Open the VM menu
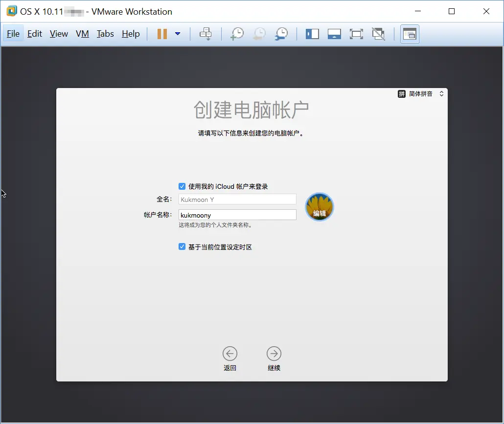The image size is (504, 424). point(82,34)
